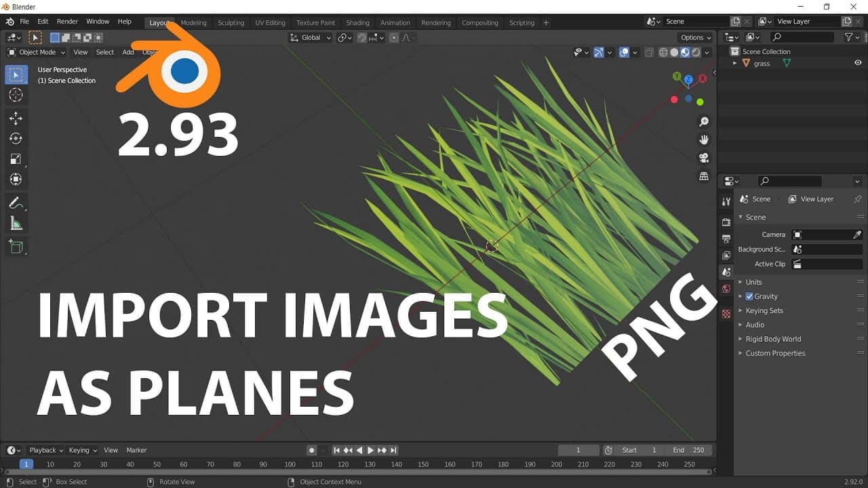The width and height of the screenshot is (868, 488).
Task: Open the World properties tab
Action: pyautogui.click(x=726, y=289)
